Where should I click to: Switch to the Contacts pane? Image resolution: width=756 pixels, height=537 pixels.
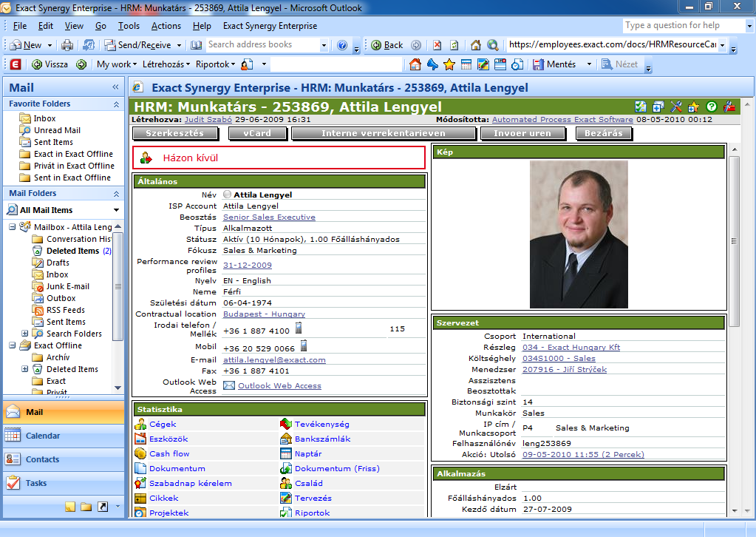(x=64, y=459)
